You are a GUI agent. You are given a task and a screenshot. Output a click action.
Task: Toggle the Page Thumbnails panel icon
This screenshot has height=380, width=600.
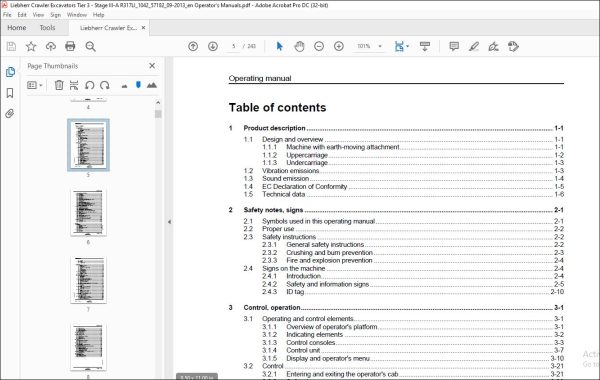tap(10, 72)
